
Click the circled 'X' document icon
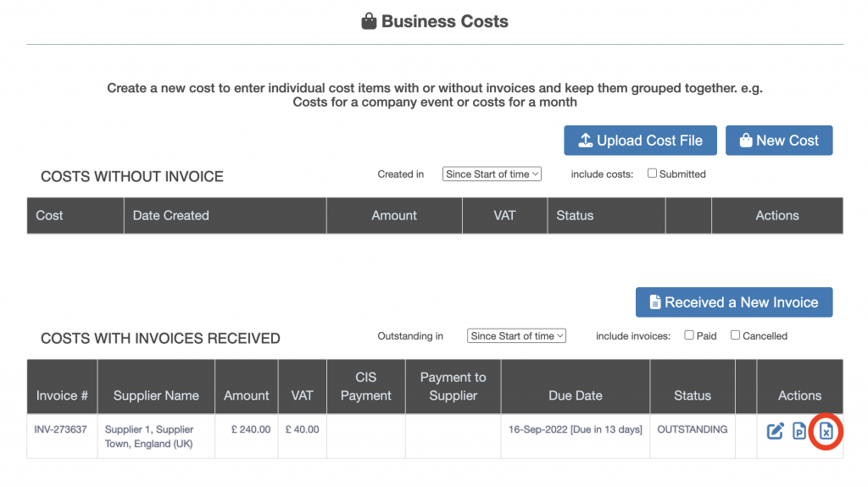826,432
